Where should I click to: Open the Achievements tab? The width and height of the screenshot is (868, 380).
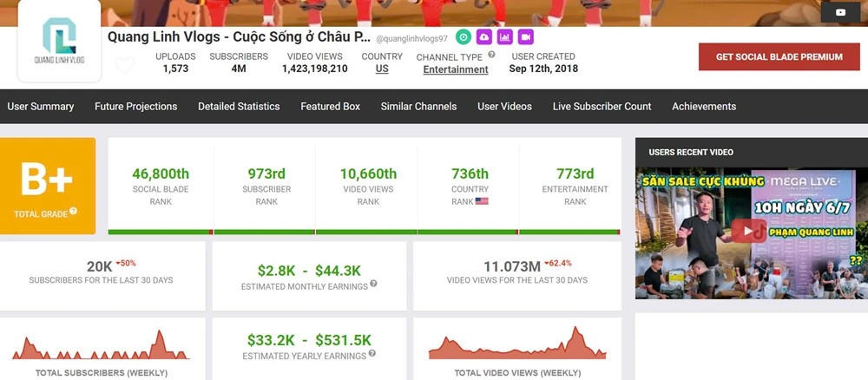tap(704, 106)
